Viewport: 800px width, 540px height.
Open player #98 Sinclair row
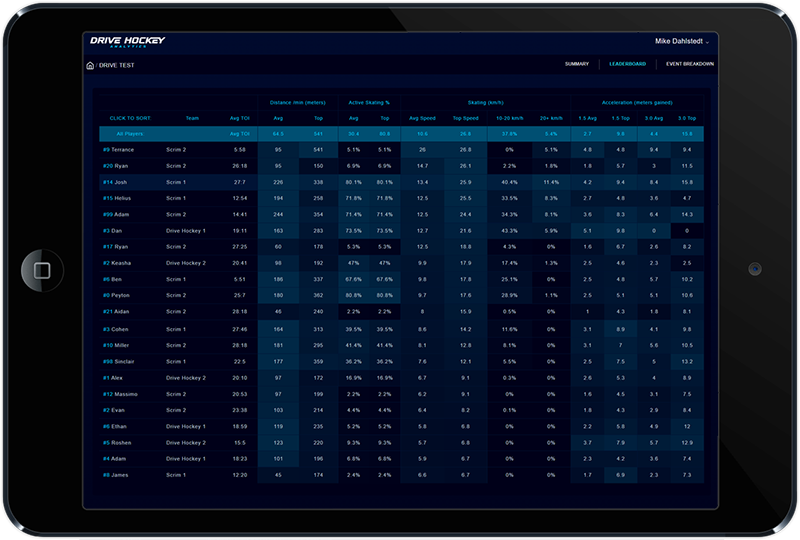pyautogui.click(x=401, y=362)
